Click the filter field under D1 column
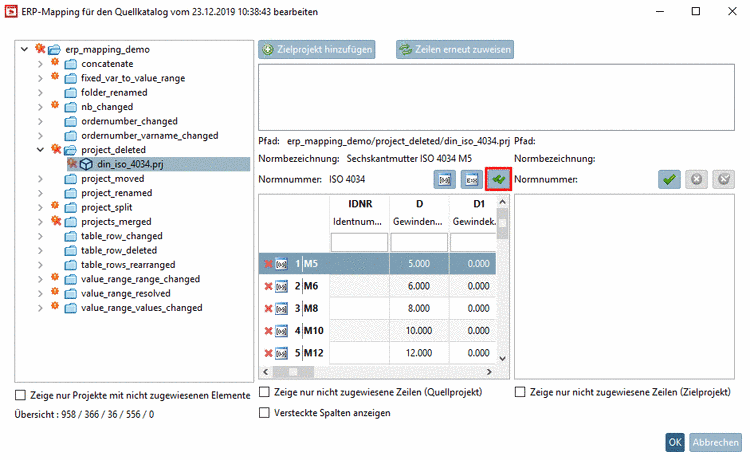 [x=473, y=242]
